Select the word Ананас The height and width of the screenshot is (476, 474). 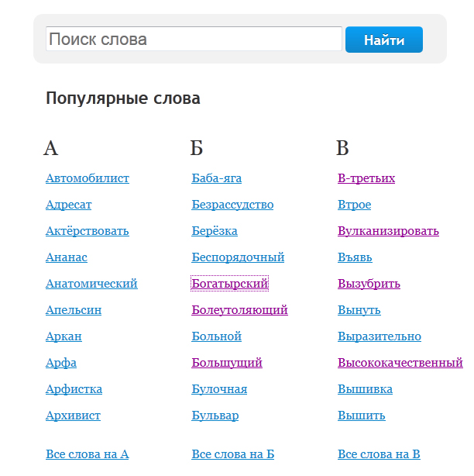click(x=67, y=257)
